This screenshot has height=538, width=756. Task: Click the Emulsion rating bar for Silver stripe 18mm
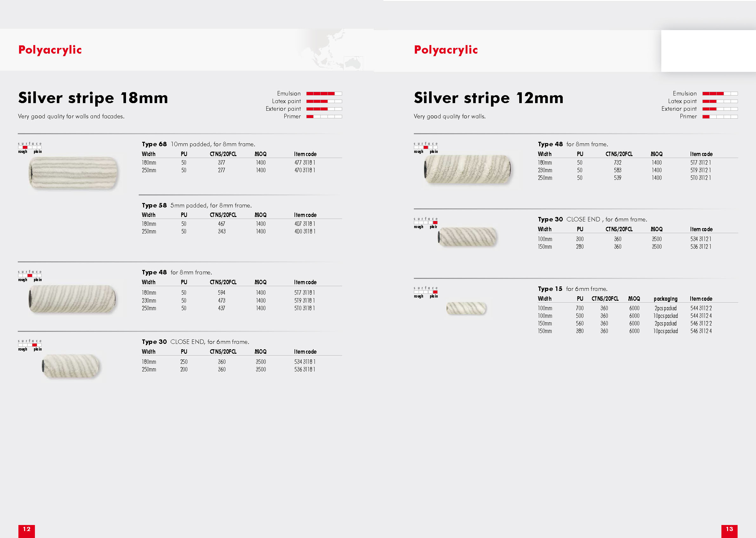324,94
